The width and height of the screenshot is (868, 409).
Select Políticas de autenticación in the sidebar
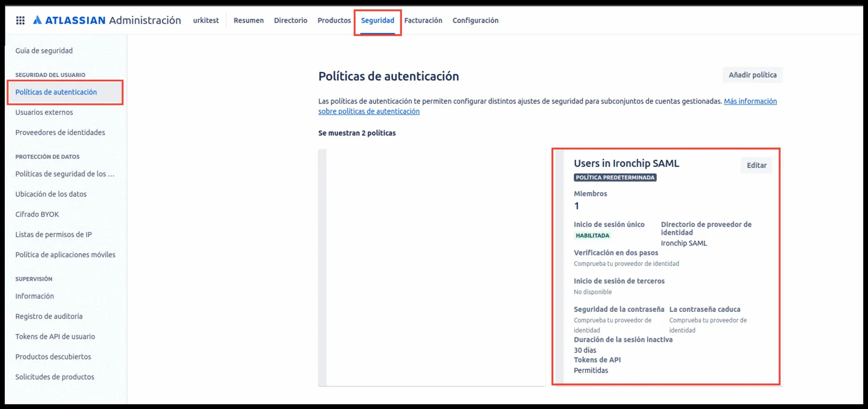(56, 92)
